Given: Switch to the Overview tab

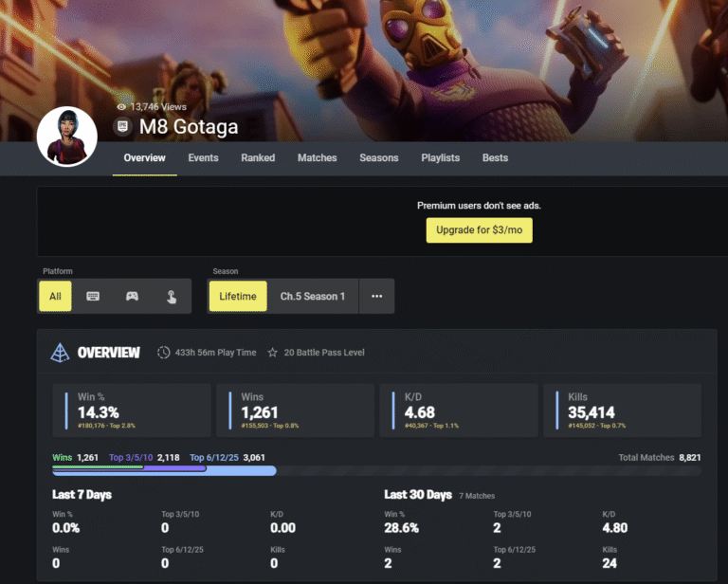Looking at the screenshot, I should 144,157.
